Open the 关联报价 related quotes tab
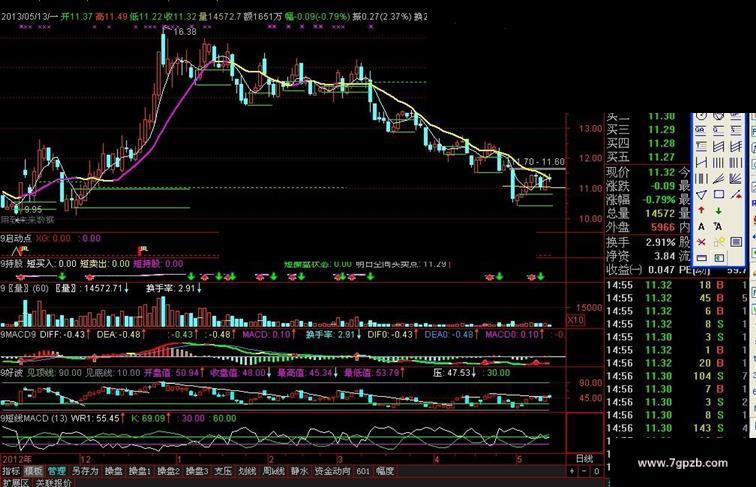Image resolution: width=756 pixels, height=487 pixels. pos(54,482)
